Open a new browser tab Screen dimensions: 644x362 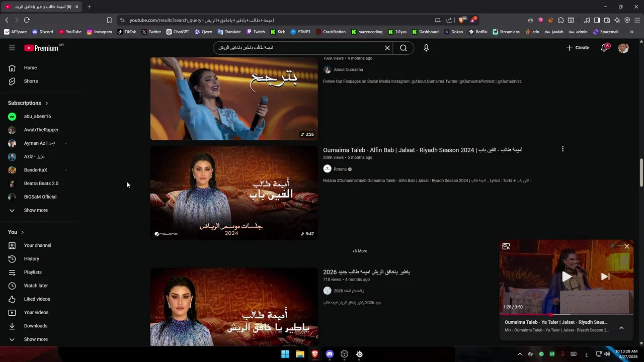pos(89,7)
